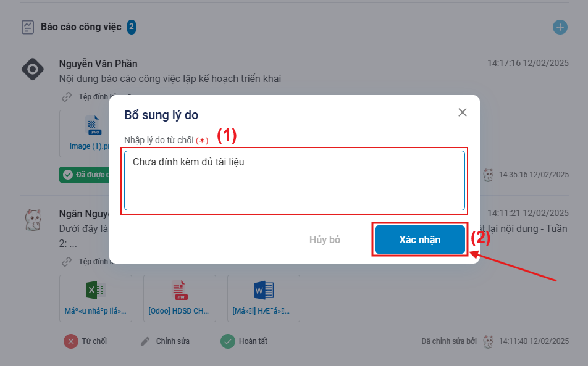The height and width of the screenshot is (366, 588).
Task: Click the red Từ chối reject icon
Action: point(70,341)
